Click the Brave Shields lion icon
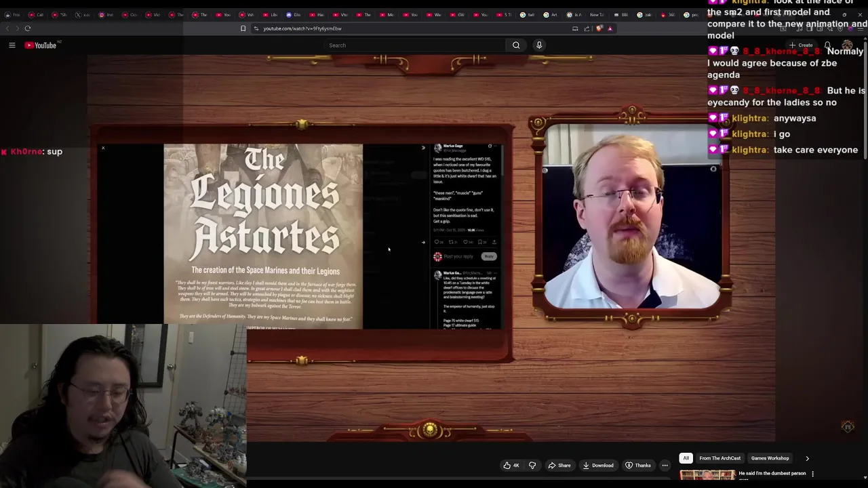Viewport: 868px width, 488px height. click(x=599, y=28)
